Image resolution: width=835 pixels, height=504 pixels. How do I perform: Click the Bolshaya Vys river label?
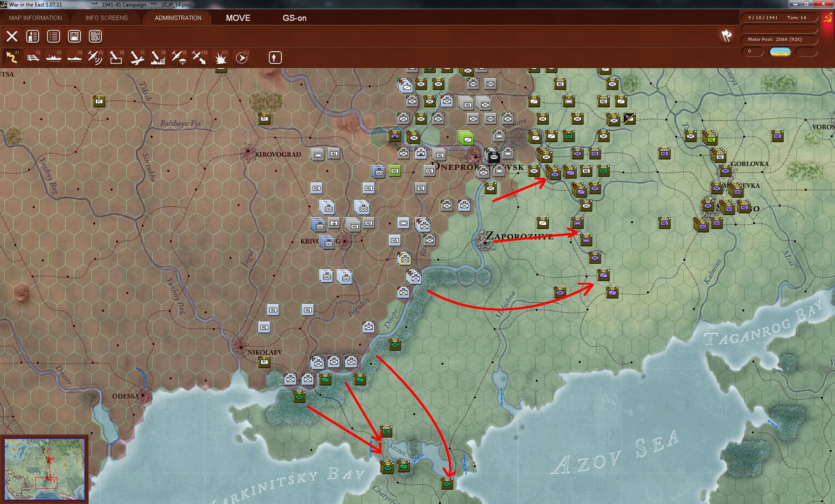(180, 123)
